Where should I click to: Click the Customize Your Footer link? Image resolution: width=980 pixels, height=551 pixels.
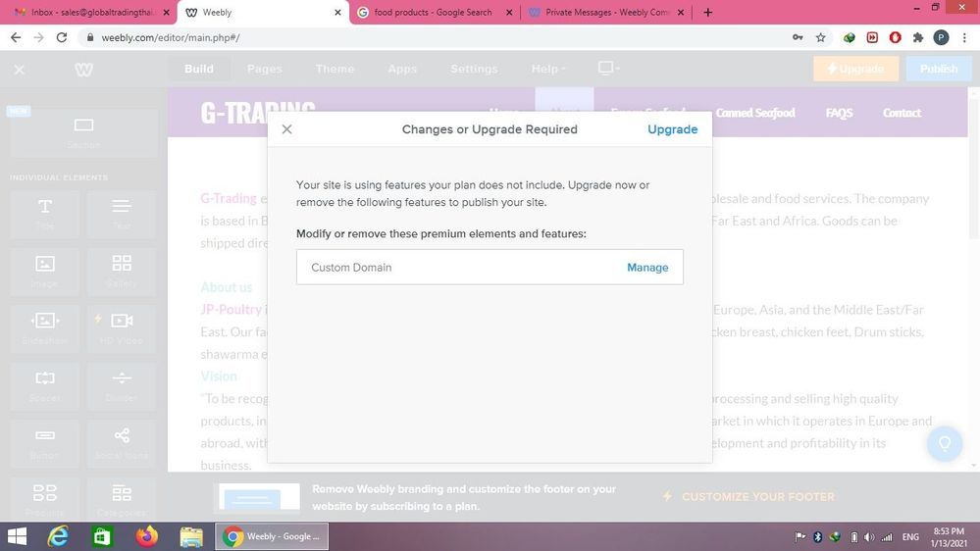[757, 497]
